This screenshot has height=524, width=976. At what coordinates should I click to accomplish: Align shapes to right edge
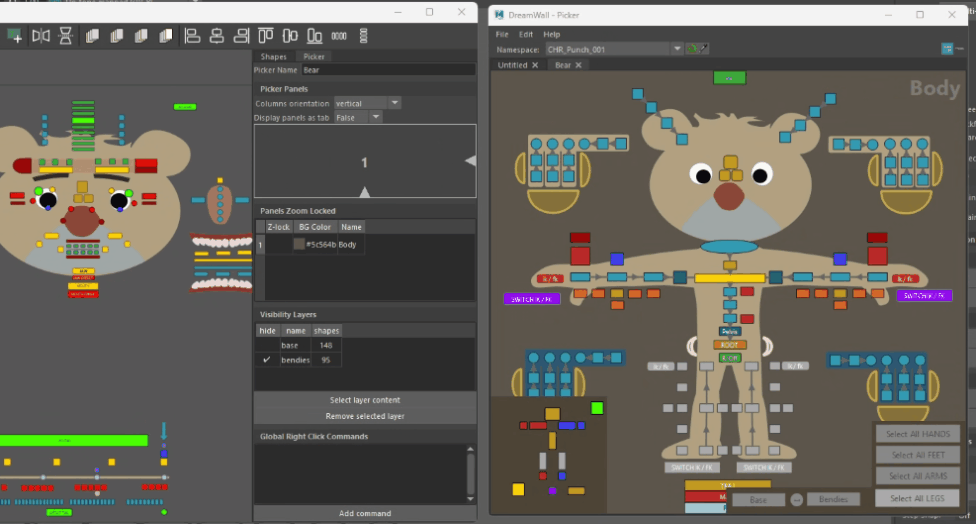[x=242, y=36]
